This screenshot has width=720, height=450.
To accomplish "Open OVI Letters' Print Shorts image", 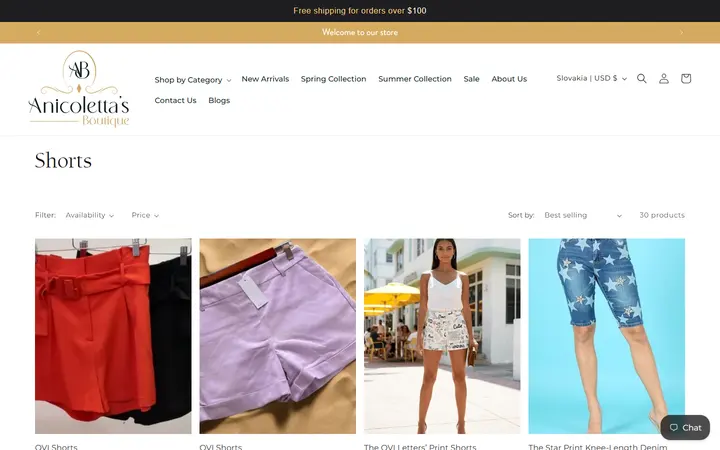I will (442, 336).
